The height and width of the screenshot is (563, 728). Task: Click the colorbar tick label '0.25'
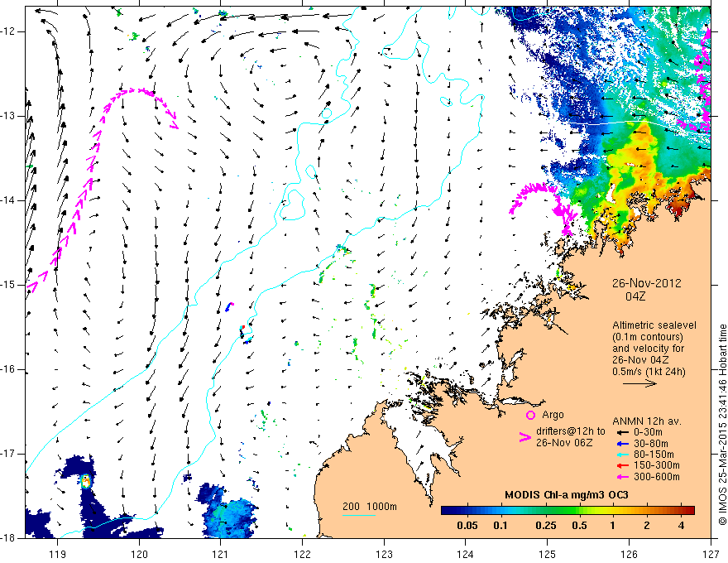click(x=546, y=526)
